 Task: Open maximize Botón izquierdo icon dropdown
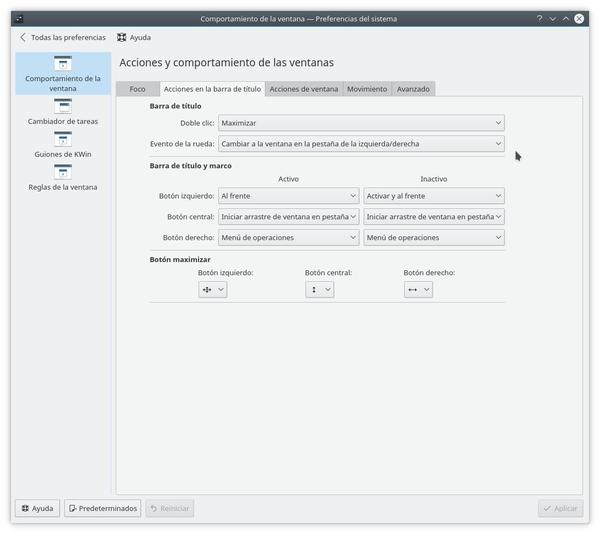213,289
